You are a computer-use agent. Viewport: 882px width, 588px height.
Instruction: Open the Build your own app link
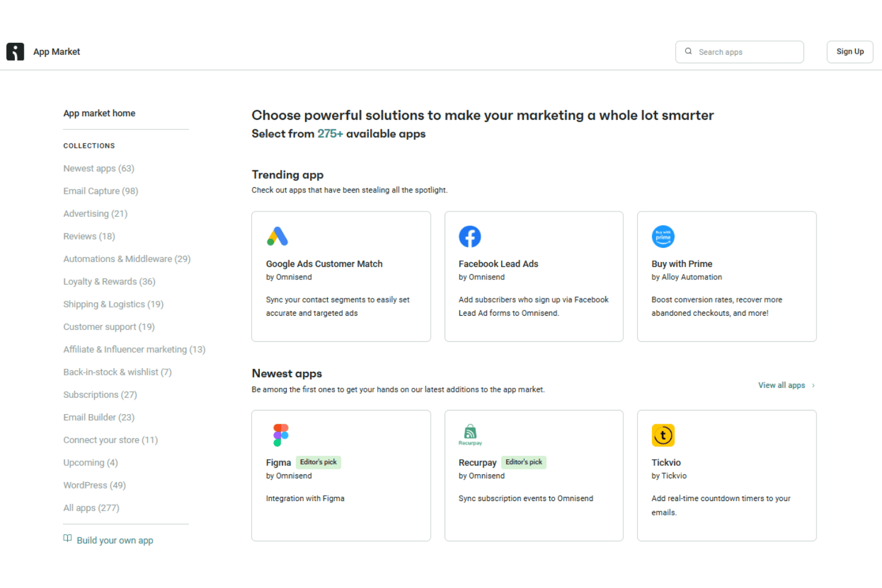(115, 540)
